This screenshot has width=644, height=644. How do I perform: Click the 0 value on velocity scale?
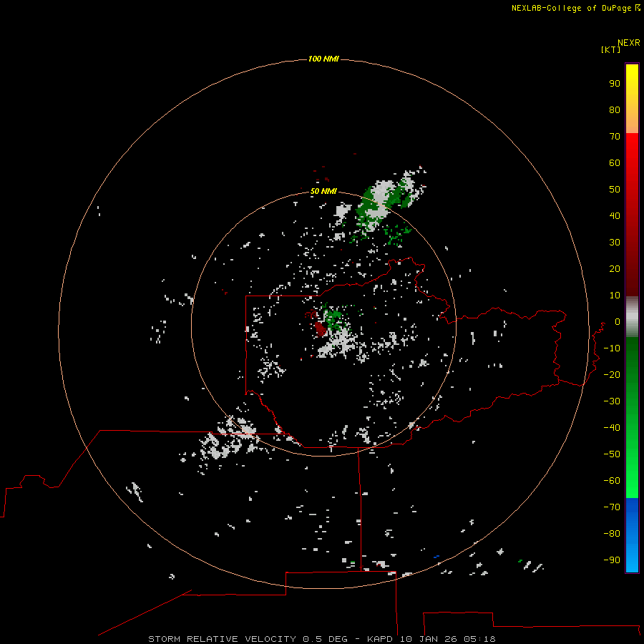point(618,322)
